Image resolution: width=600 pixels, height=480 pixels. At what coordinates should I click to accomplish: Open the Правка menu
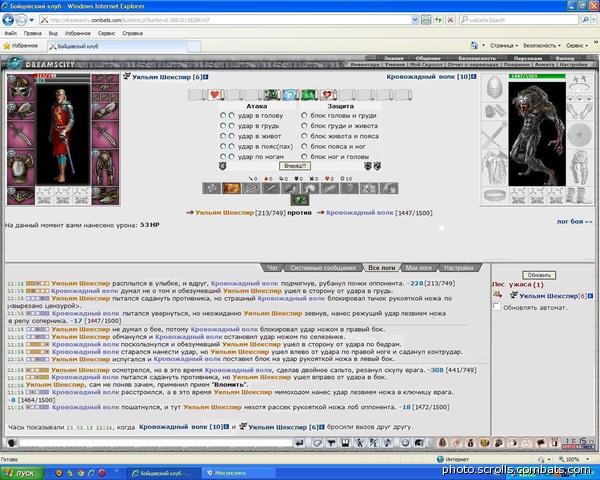click(x=33, y=33)
